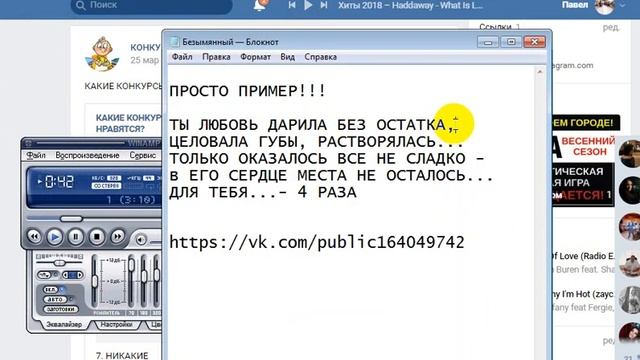640x360 pixels.
Task: Click sixth friend avatar in VK chat sidebar
Action: pos(629,333)
